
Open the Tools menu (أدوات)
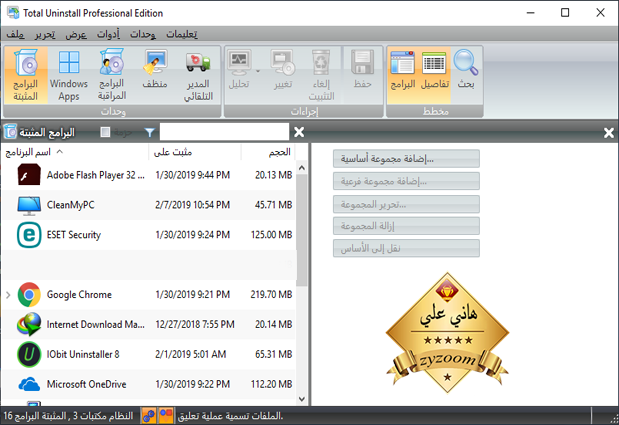point(109,34)
